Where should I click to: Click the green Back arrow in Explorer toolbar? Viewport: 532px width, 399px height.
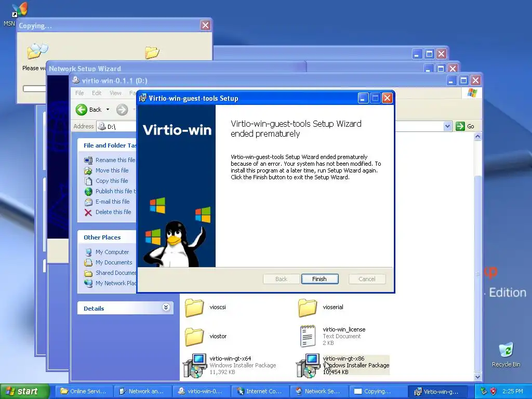82,110
